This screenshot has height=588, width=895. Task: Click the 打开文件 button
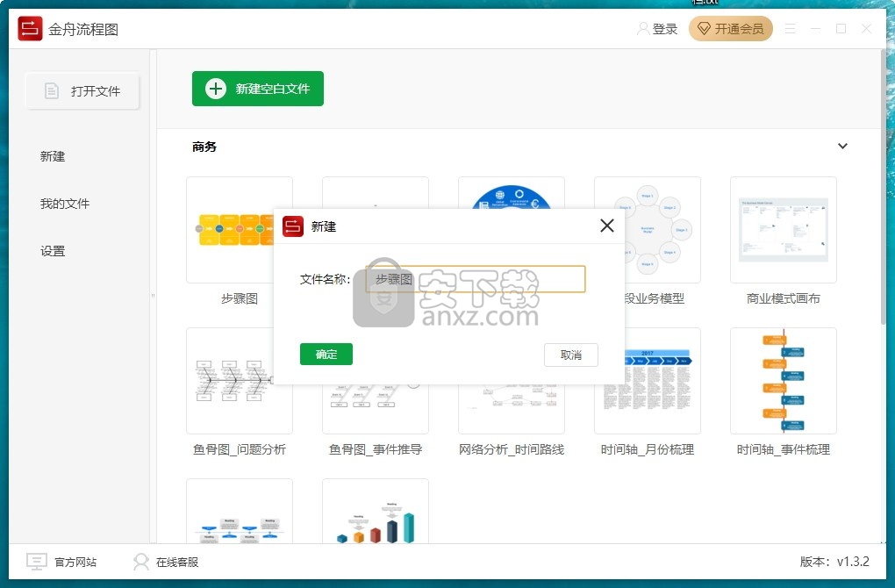point(82,90)
